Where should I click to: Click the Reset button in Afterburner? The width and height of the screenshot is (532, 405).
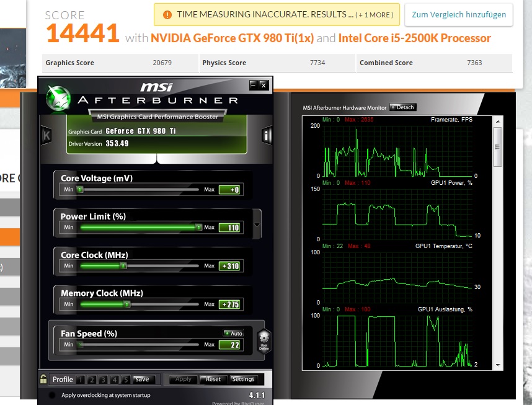click(x=213, y=379)
